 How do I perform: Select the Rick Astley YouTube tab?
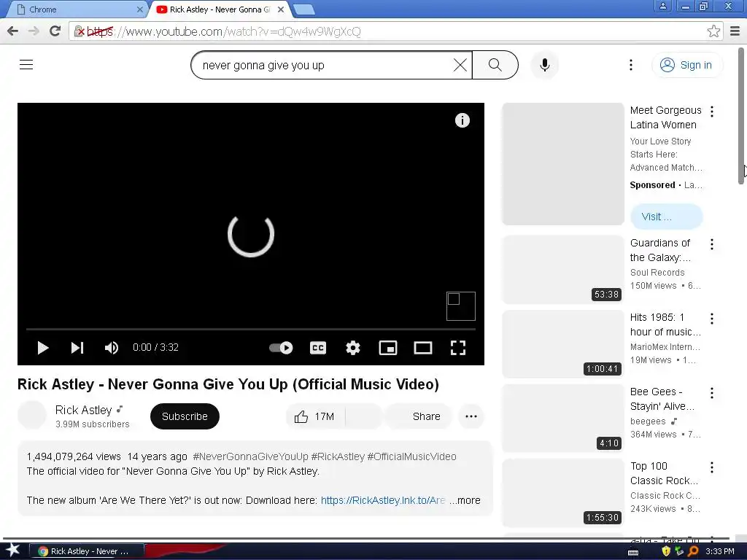219,9
